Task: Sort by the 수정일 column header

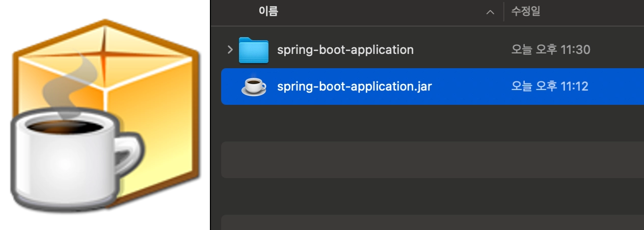Action: [526, 11]
